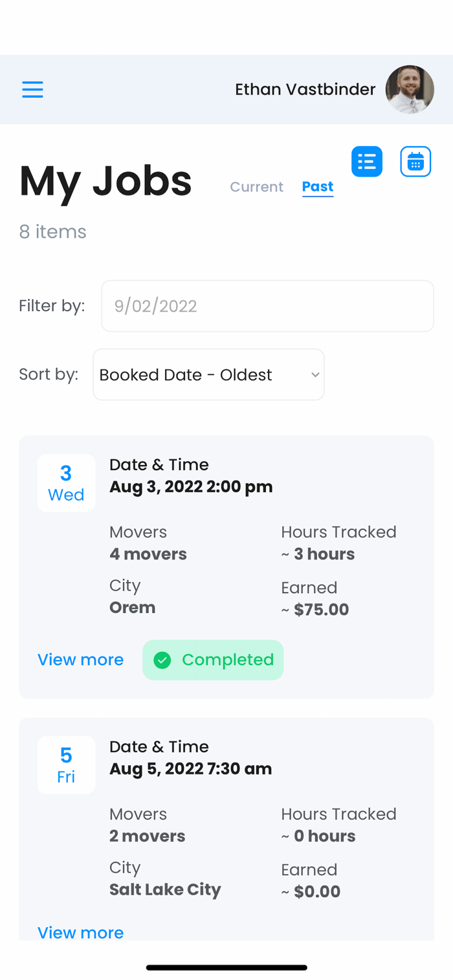Tap the Fri 5 date badge

coord(66,765)
